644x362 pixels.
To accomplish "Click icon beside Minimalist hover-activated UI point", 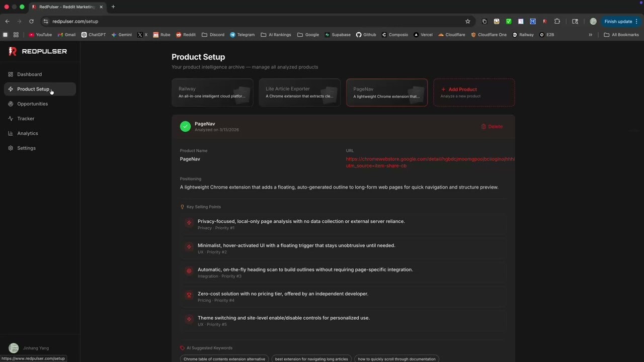I will [x=189, y=247].
